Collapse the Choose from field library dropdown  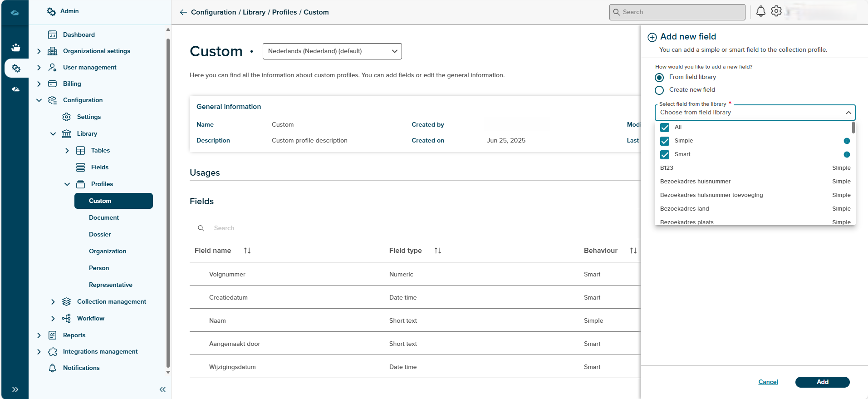pyautogui.click(x=848, y=113)
